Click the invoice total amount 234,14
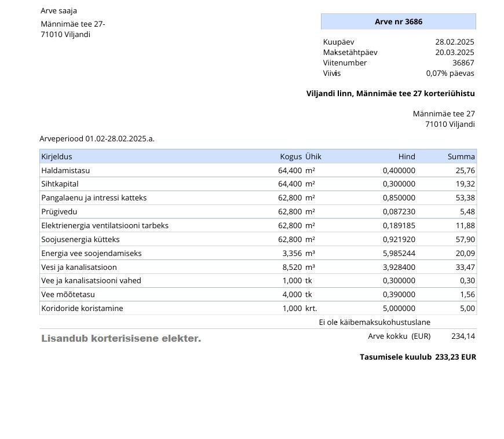Image resolution: width=504 pixels, height=439 pixels. point(463,336)
